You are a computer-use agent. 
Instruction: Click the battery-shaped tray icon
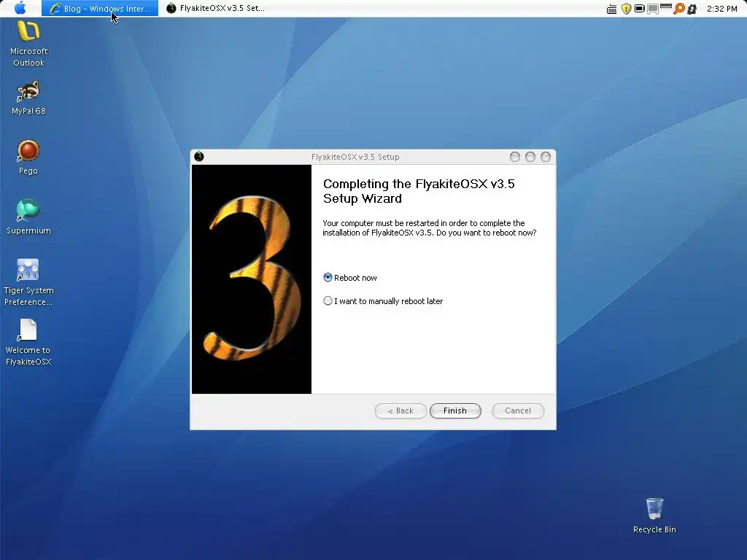coord(639,9)
